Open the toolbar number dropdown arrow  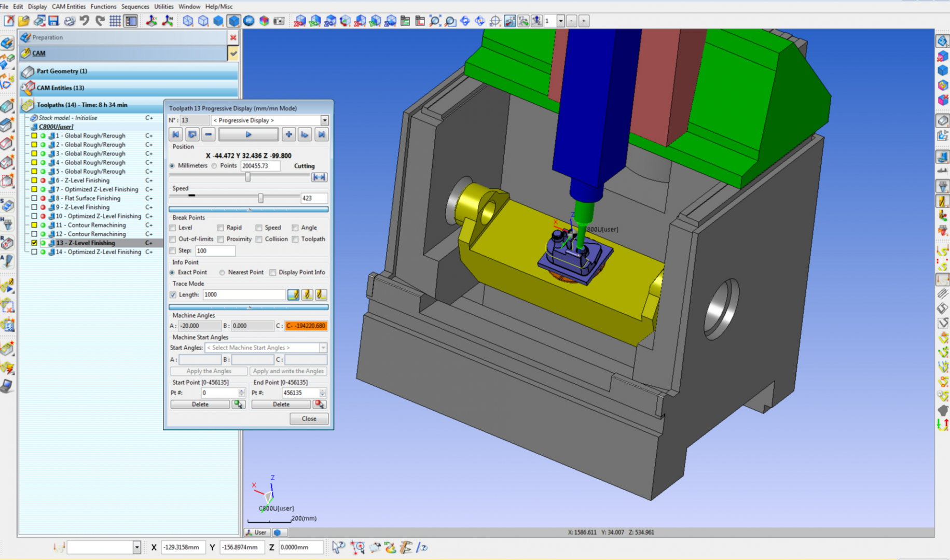[560, 21]
